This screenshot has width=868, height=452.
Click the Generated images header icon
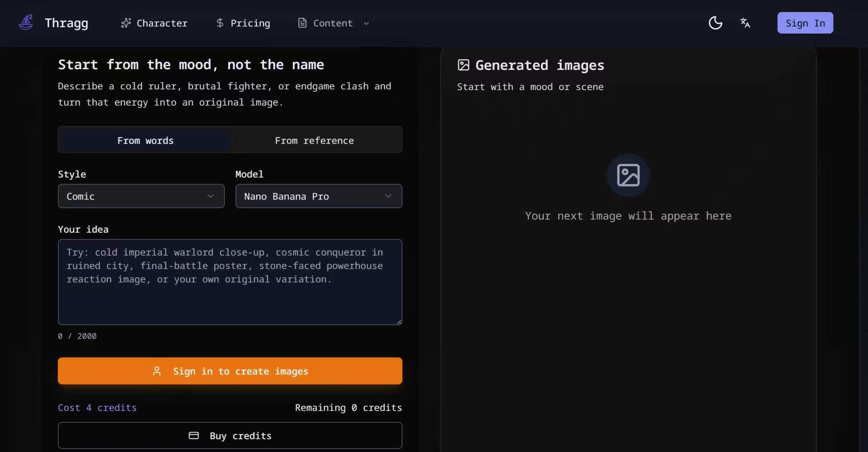coord(463,65)
